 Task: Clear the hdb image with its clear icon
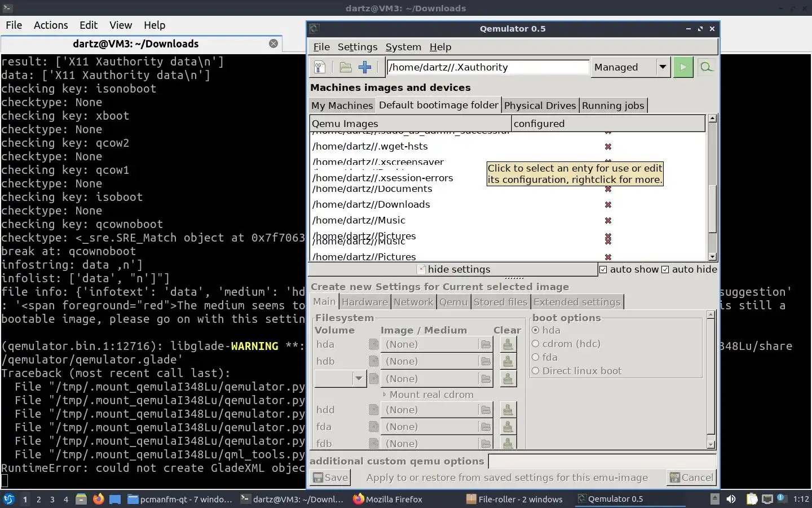(508, 361)
